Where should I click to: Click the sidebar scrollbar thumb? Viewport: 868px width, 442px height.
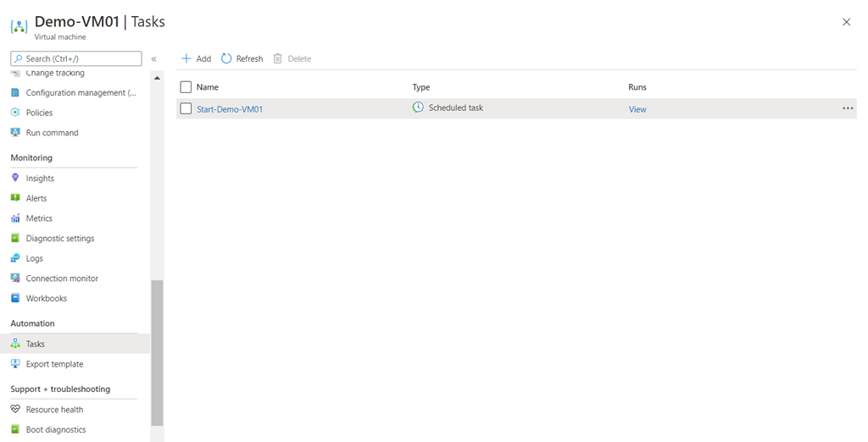157,353
